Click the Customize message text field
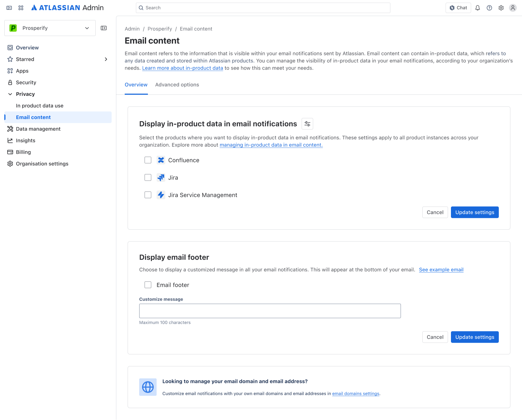The image size is (522, 420). 270,311
